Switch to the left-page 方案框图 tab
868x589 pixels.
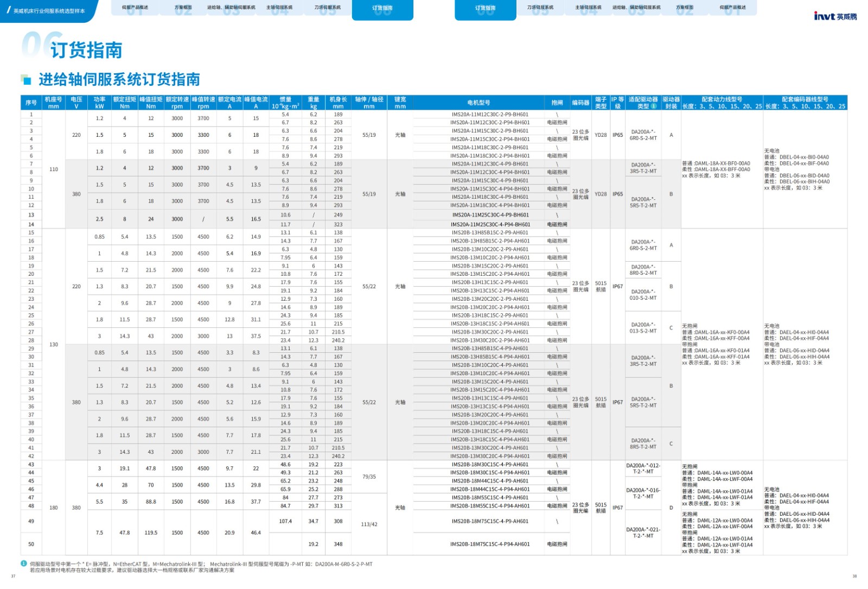pyautogui.click(x=183, y=8)
